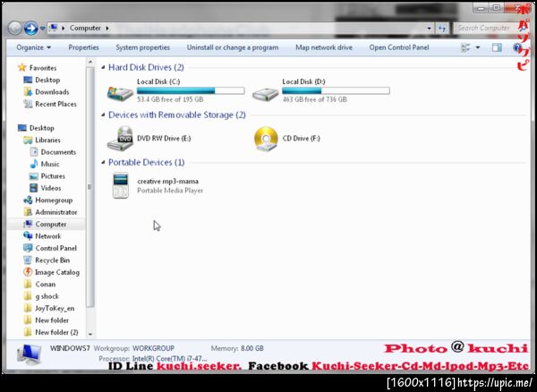Click Local Disk (D:) usage bar
The height and width of the screenshot is (392, 537).
pyautogui.click(x=336, y=90)
